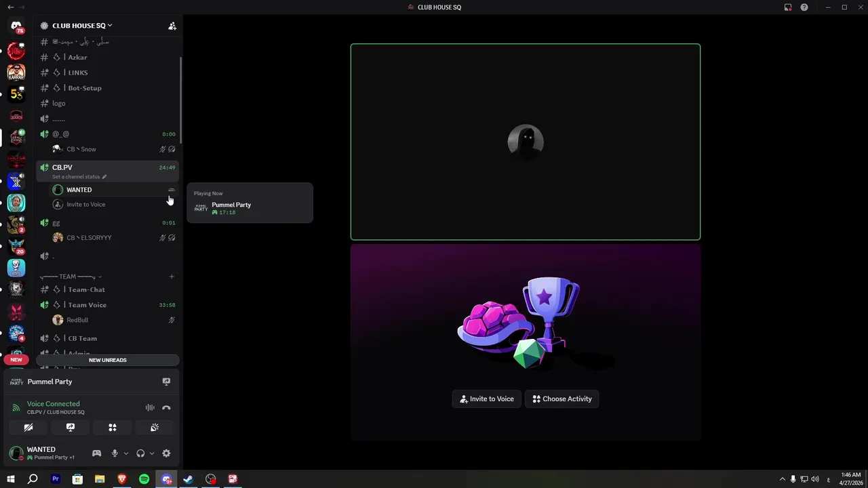Open the Team-Chat channel
The width and height of the screenshot is (868, 488).
(108, 289)
